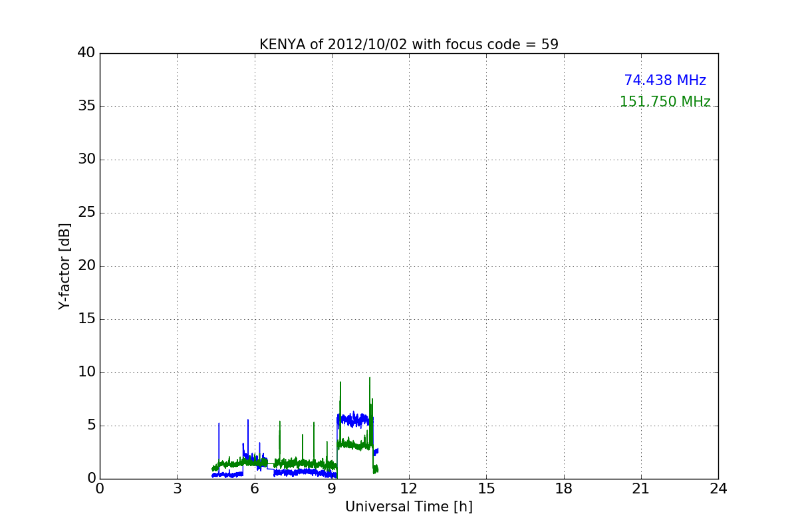Click the y-axis tick label 35

tap(86, 106)
